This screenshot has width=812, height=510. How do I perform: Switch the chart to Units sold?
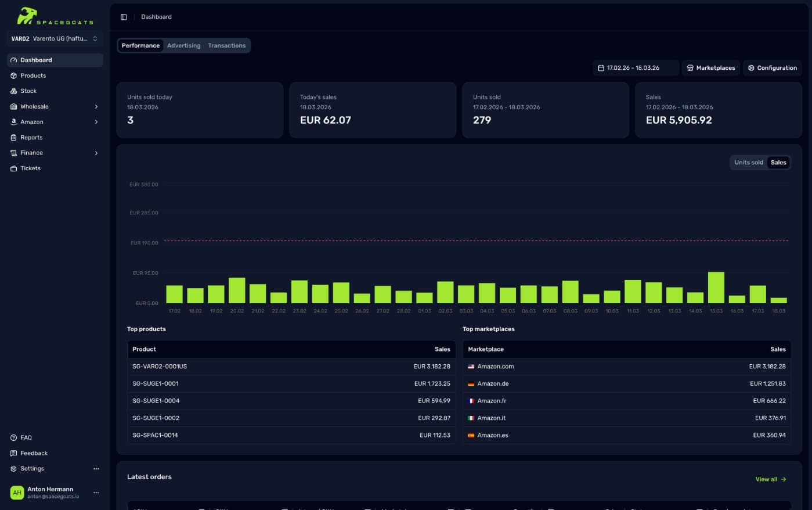point(748,163)
